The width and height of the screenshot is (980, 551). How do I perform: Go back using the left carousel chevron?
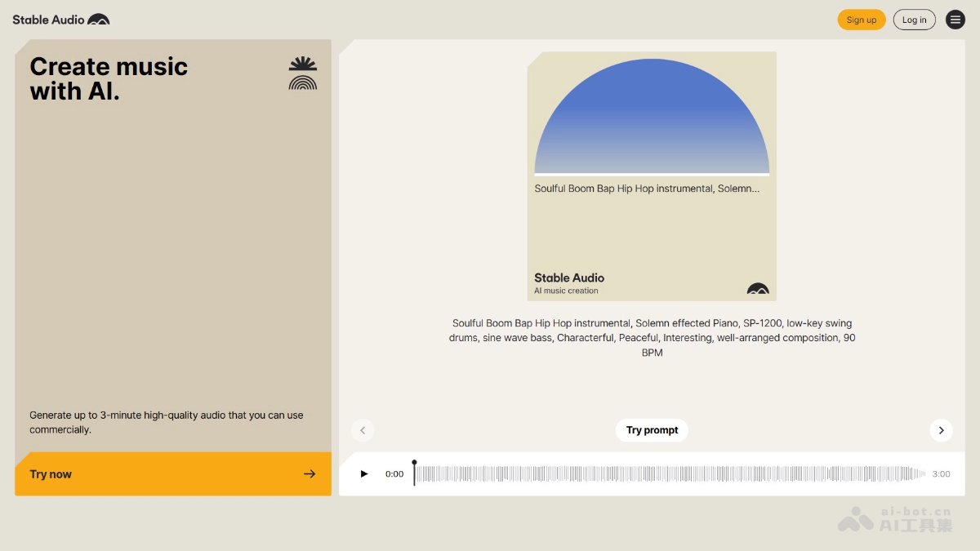(x=363, y=430)
